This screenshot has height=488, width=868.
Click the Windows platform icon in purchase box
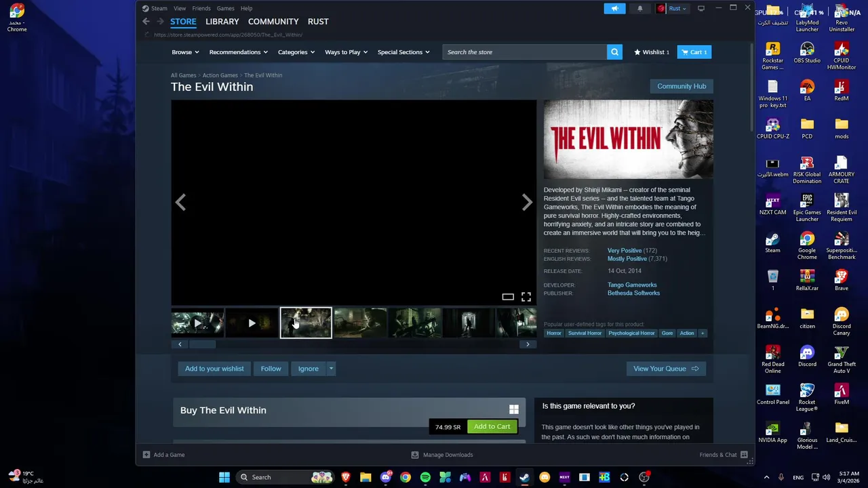(x=514, y=409)
